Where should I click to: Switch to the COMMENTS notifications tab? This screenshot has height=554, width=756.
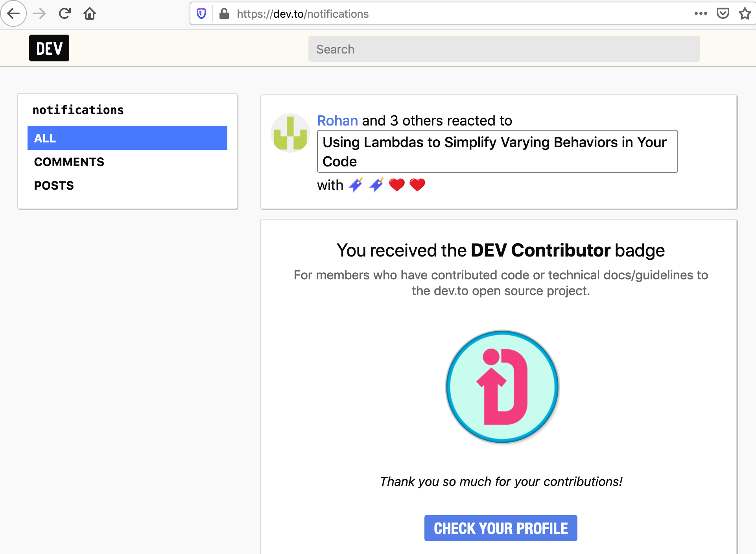coord(69,162)
